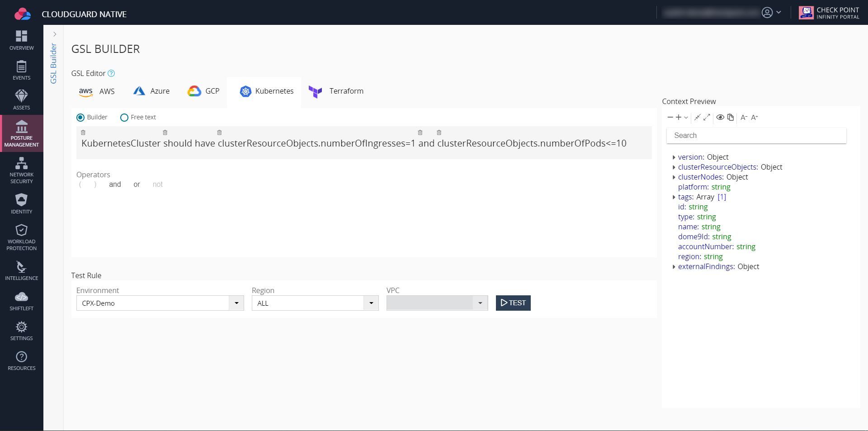Open the GSL Editor help icon
The width and height of the screenshot is (868, 431).
point(111,73)
